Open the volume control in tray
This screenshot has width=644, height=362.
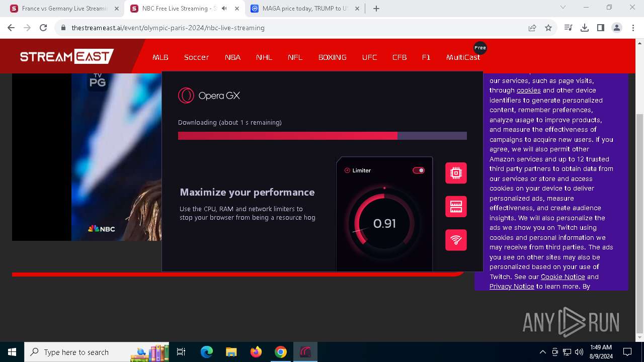(x=579, y=352)
